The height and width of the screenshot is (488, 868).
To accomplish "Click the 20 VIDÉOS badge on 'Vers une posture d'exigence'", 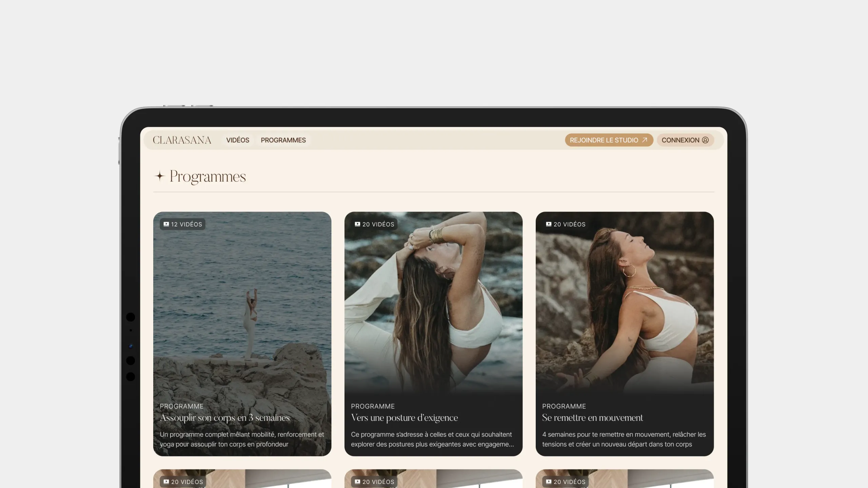I will [x=374, y=224].
